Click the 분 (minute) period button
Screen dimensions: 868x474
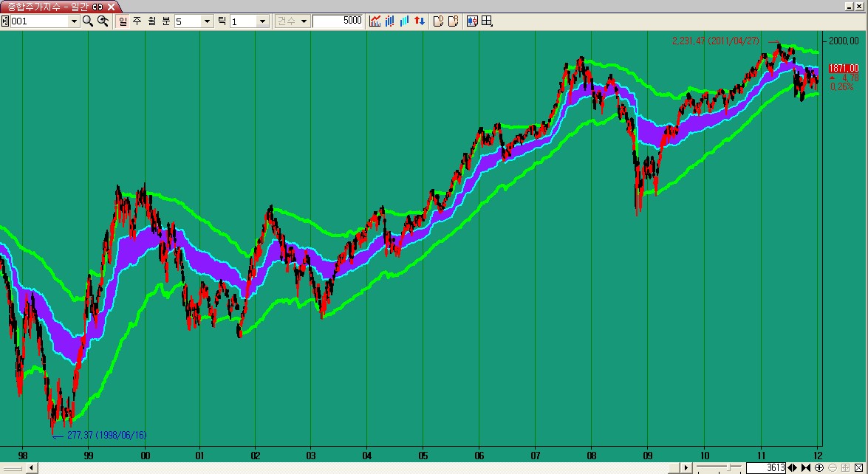click(166, 21)
